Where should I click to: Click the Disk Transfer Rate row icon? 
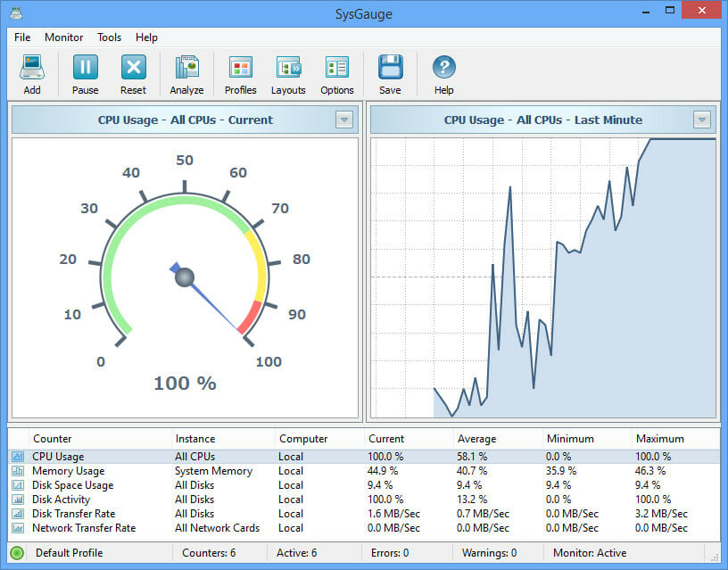coord(18,514)
